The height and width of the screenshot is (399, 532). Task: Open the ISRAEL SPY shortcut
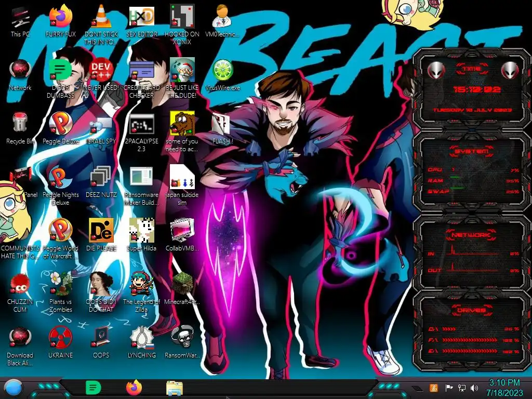click(x=101, y=128)
